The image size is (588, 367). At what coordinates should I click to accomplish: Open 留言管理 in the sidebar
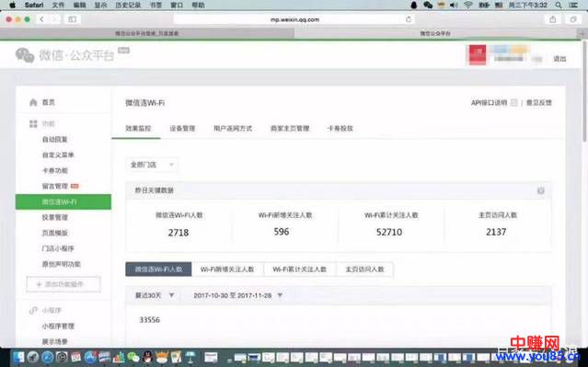[x=54, y=186]
